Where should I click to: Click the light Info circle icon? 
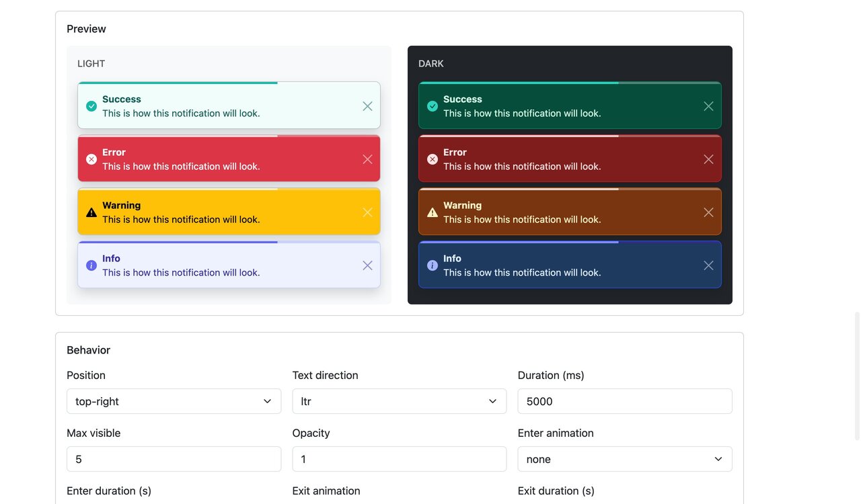point(91,265)
